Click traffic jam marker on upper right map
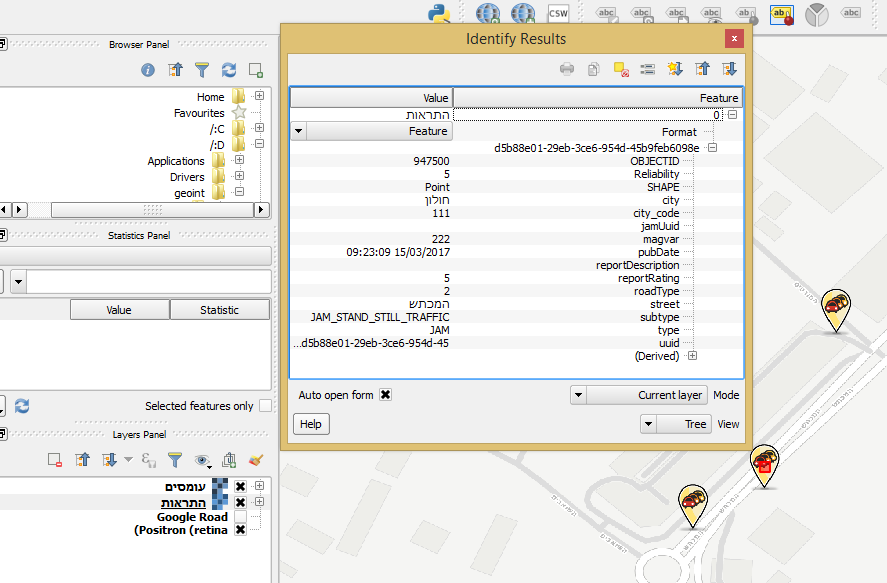Viewport: 887px width, 583px height. coord(835,306)
